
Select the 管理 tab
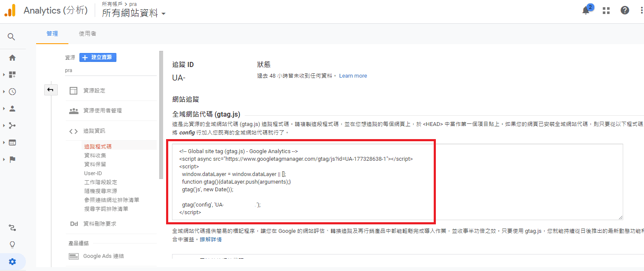52,34
